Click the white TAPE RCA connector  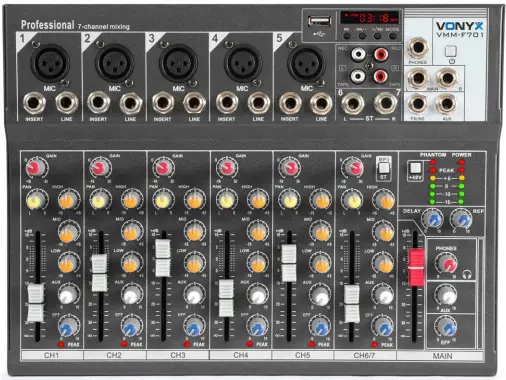pos(358,76)
